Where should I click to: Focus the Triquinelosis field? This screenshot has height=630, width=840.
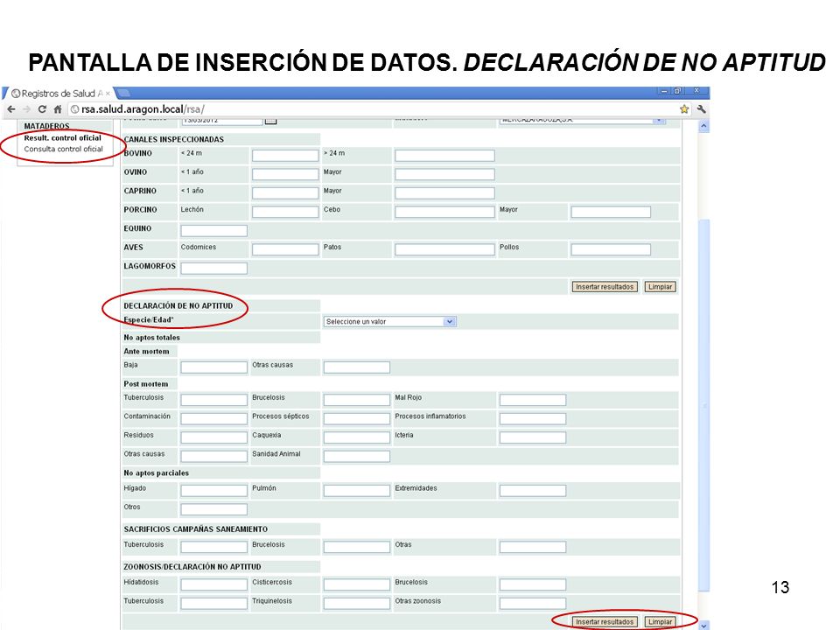[357, 603]
